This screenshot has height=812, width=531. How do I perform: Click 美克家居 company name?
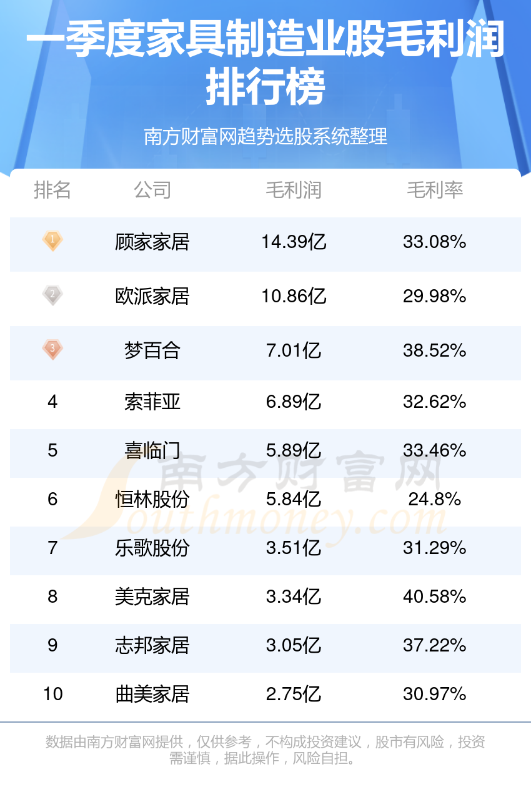pos(152,597)
